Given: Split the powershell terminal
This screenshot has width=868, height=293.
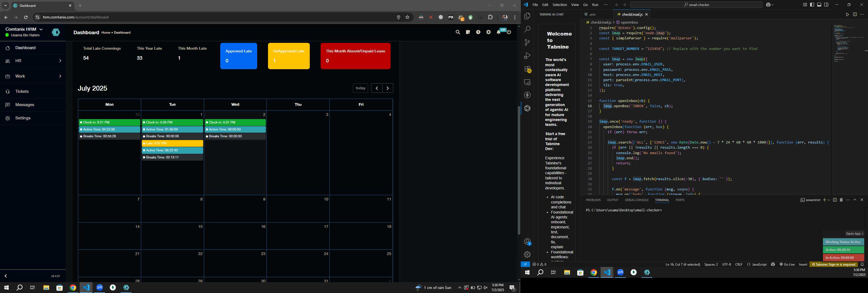Looking at the screenshot, I should pyautogui.click(x=835, y=200).
